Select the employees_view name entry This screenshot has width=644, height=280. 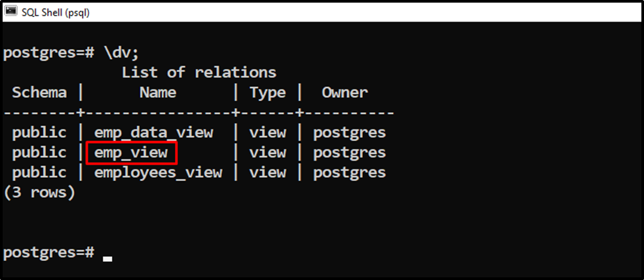point(158,172)
